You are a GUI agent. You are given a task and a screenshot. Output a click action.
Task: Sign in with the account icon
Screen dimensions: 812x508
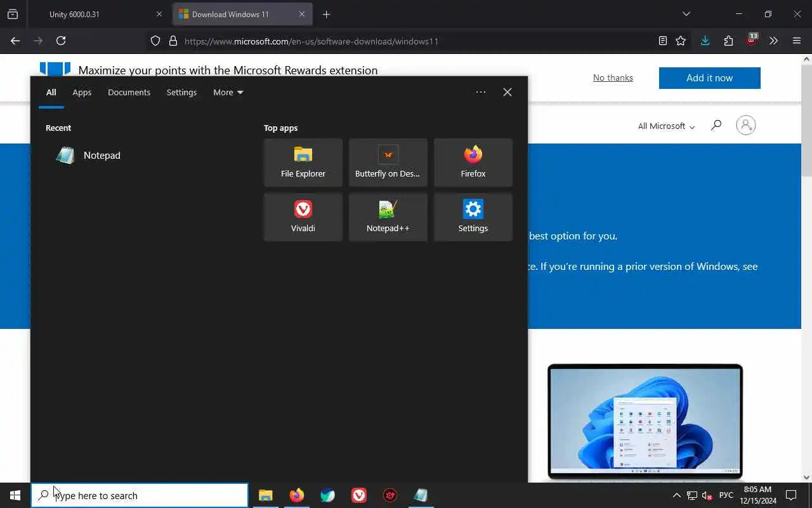746,125
